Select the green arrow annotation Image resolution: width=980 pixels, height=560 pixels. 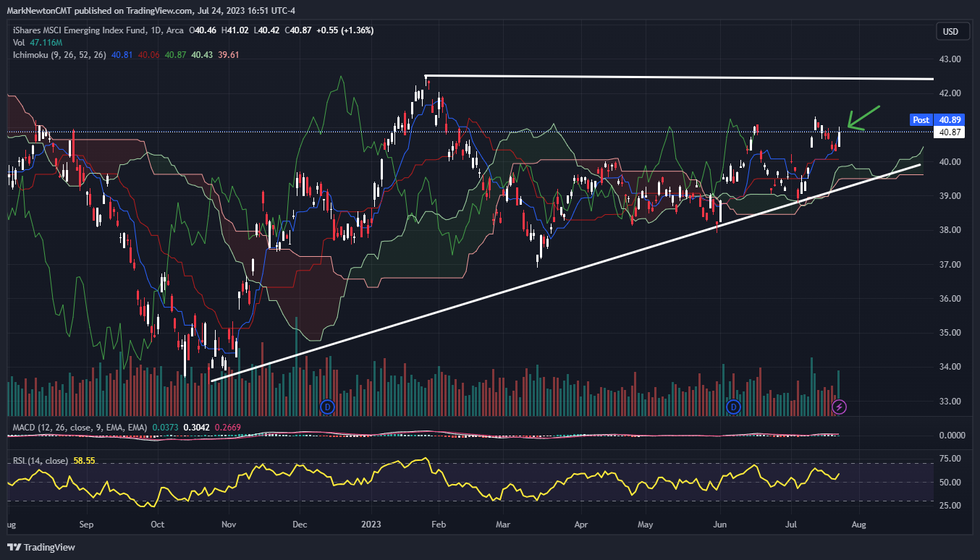click(863, 119)
